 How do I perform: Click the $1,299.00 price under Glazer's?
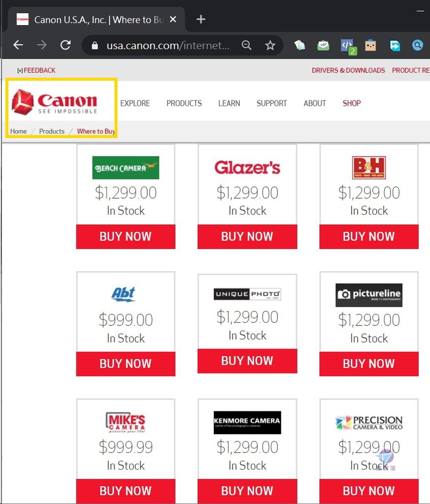click(x=247, y=193)
